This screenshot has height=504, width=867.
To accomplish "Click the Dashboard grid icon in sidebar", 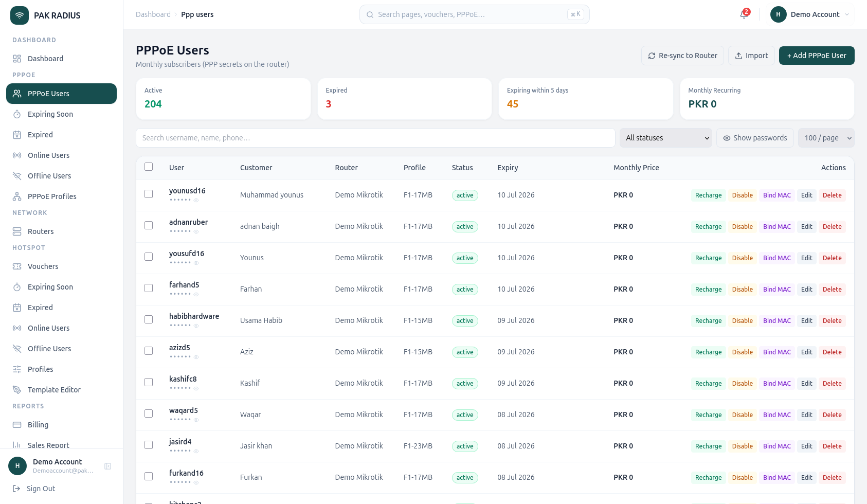I will click(17, 59).
